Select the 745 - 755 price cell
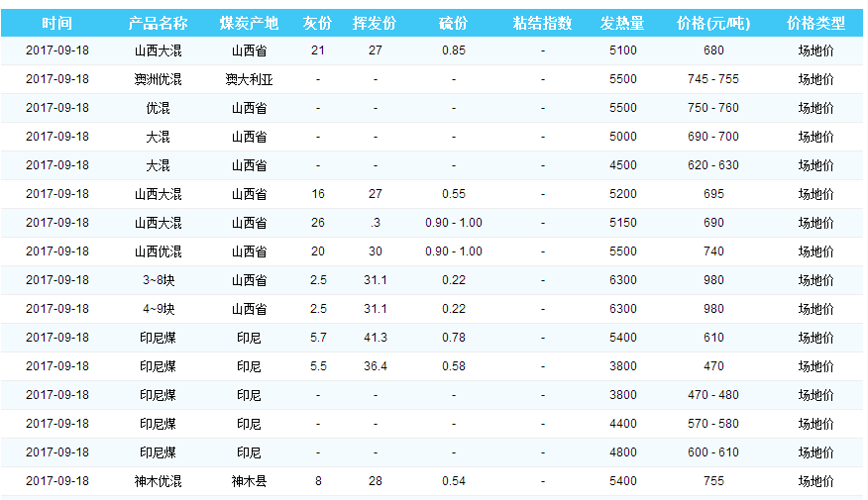This screenshot has width=868, height=500. (712, 79)
